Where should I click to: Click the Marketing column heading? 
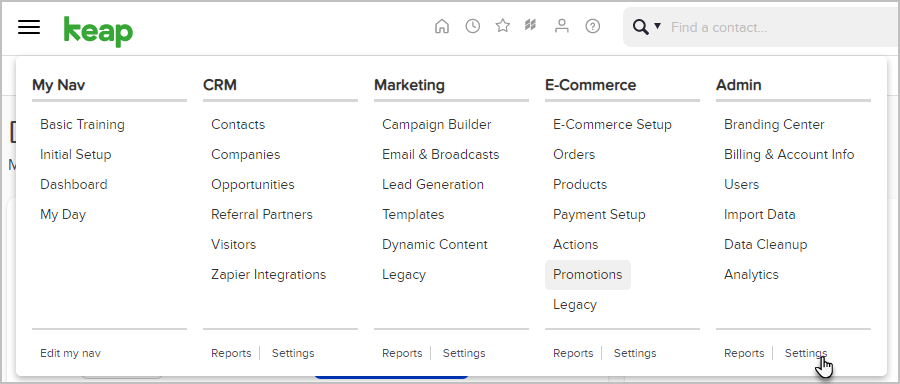409,85
